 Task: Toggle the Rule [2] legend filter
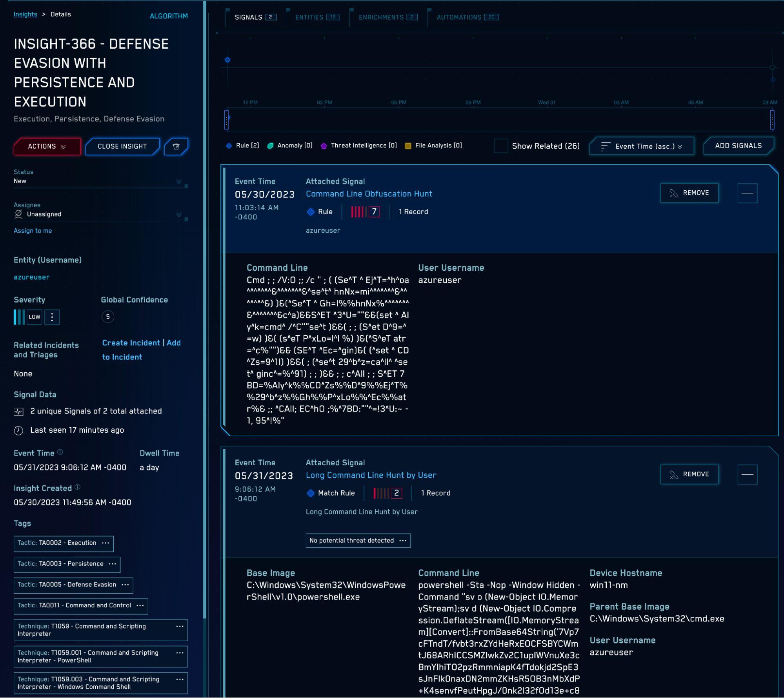pyautogui.click(x=243, y=146)
